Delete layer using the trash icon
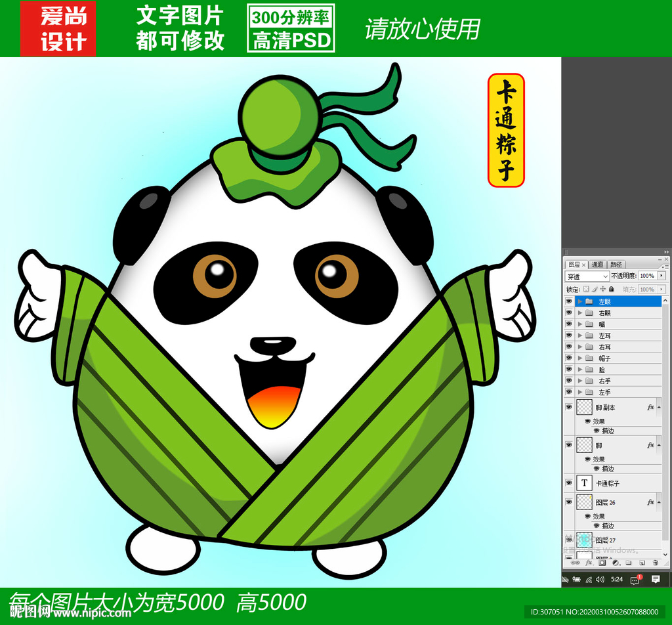The width and height of the screenshot is (672, 625). pyautogui.click(x=655, y=563)
